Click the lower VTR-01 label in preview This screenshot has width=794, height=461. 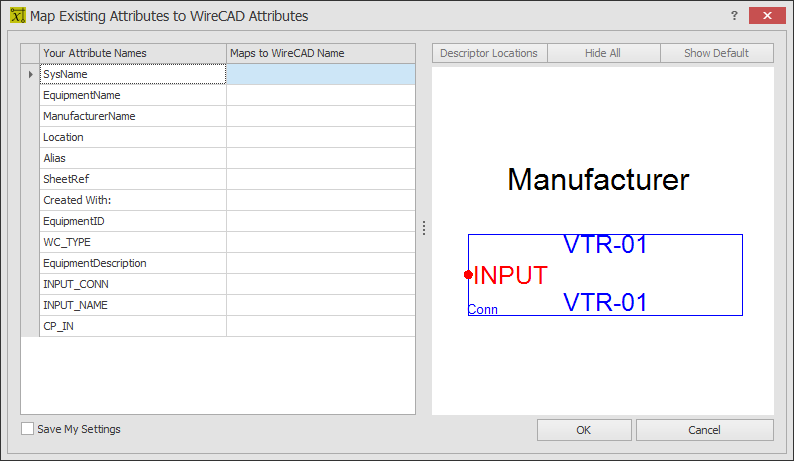click(x=605, y=302)
